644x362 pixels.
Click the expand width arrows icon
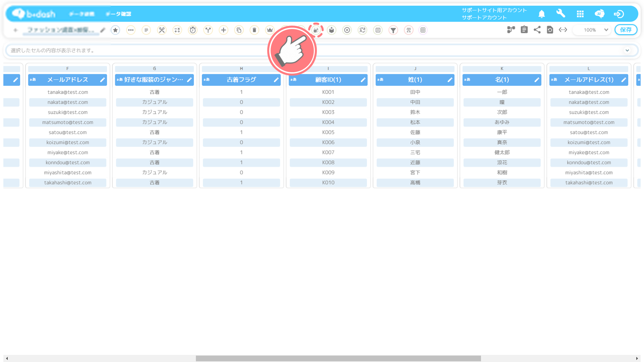563,30
